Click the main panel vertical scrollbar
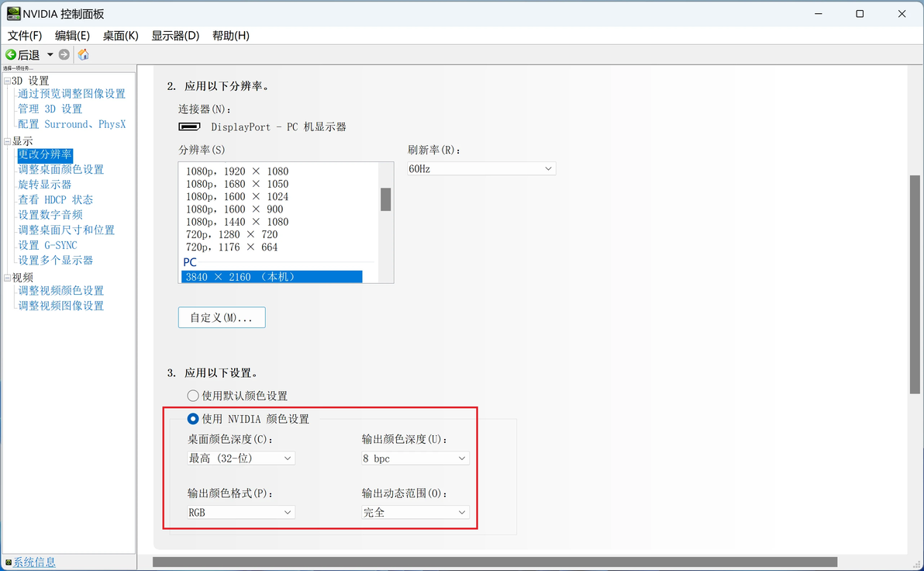Viewport: 924px width, 571px height. pos(915,284)
